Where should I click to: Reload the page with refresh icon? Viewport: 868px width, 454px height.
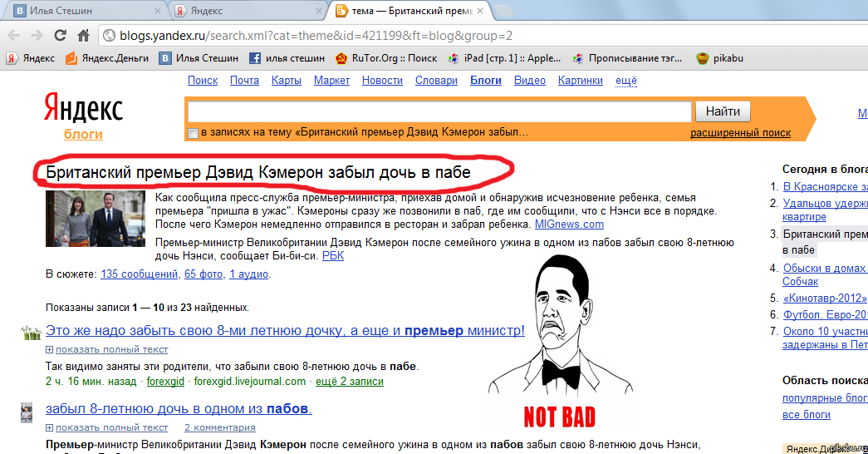(x=60, y=36)
